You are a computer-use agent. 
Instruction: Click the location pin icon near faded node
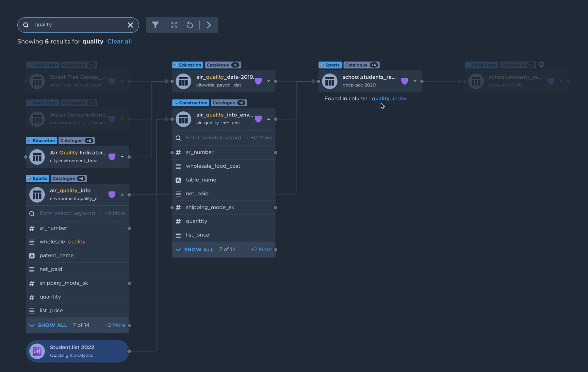click(541, 65)
